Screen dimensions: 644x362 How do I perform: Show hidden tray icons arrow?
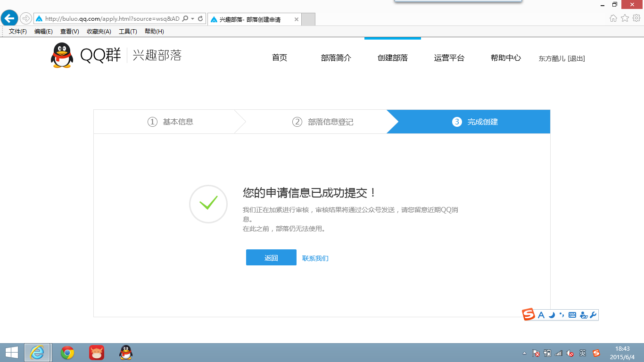click(x=525, y=353)
